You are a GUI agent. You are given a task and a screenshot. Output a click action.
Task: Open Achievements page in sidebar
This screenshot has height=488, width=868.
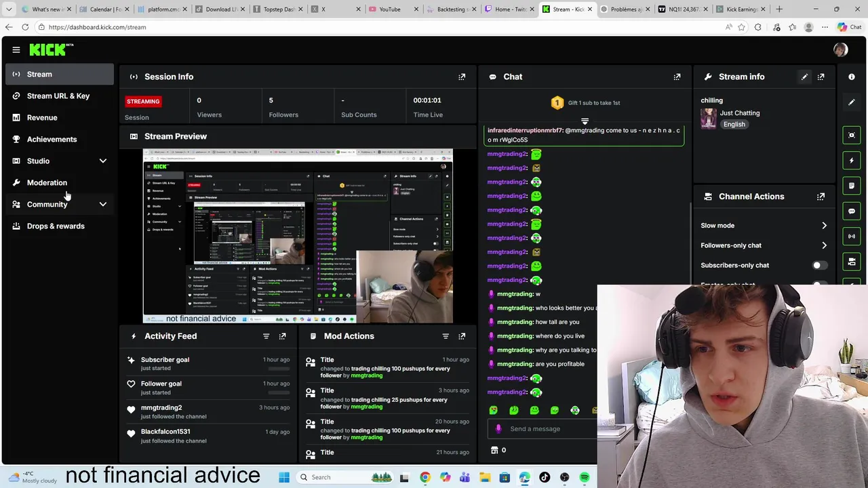tap(60, 139)
